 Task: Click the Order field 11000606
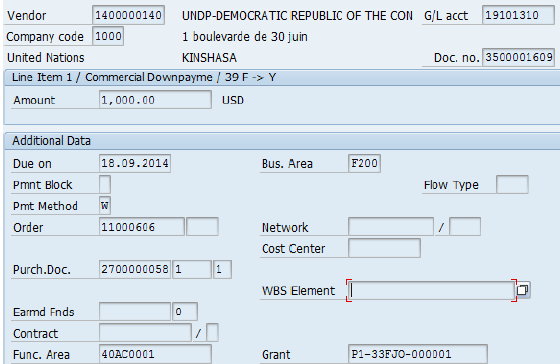[141, 227]
